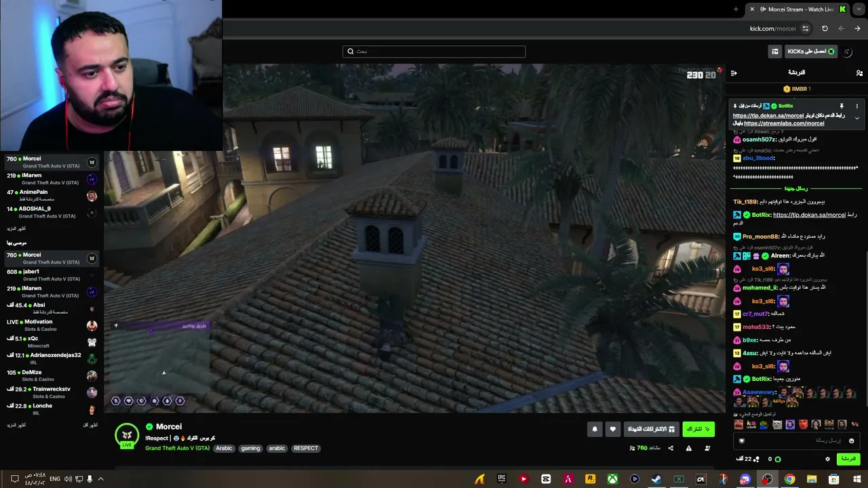The height and width of the screenshot is (488, 868).
Task: Open DeMize channel in sidebar
Action: click(x=52, y=375)
